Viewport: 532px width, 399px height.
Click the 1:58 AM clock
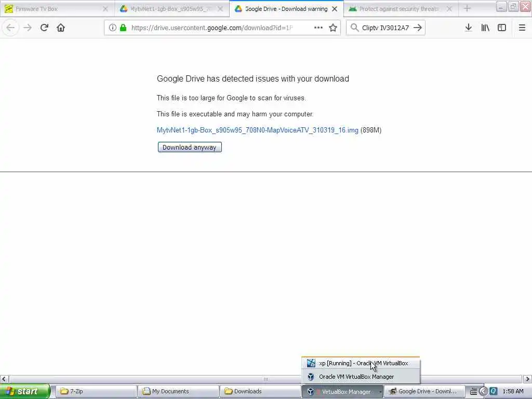[513, 392]
